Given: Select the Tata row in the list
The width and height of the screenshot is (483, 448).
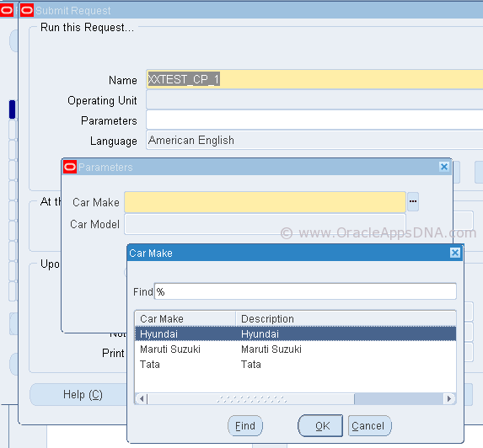Looking at the screenshot, I should [x=295, y=365].
